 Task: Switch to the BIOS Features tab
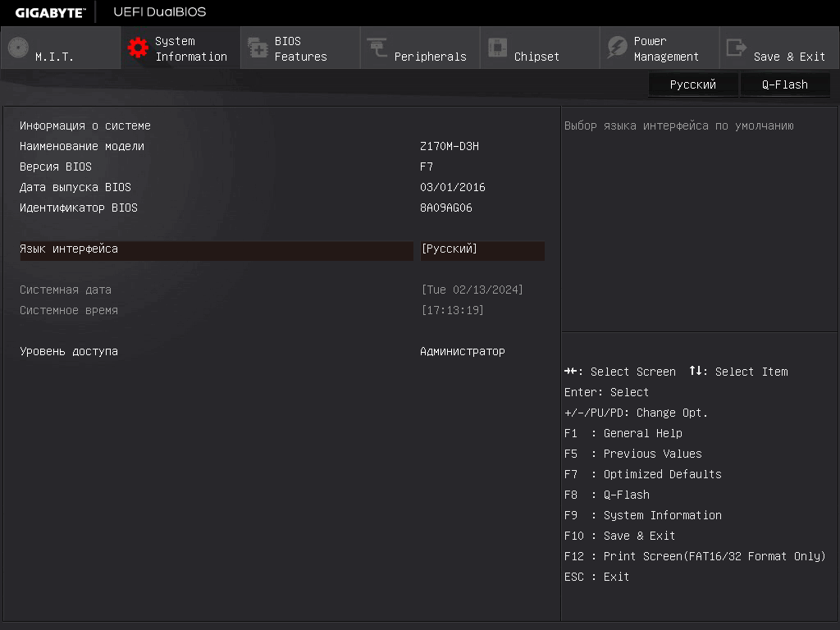tap(300, 48)
